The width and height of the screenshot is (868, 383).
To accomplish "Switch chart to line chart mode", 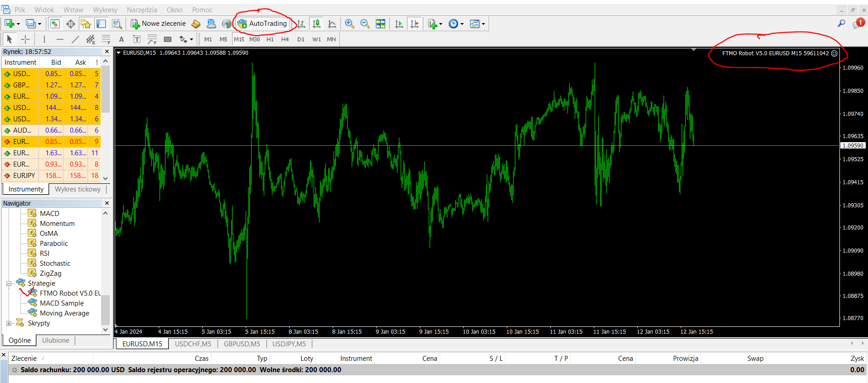I will (332, 24).
